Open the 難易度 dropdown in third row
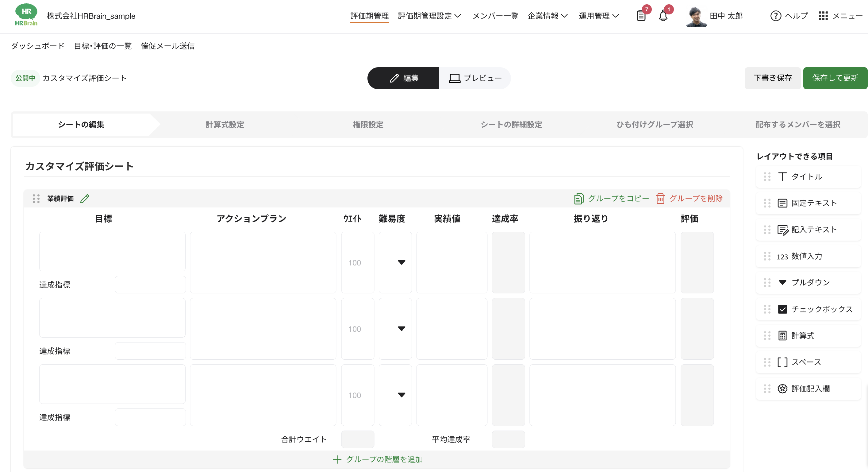This screenshot has height=472, width=868. click(x=395, y=395)
